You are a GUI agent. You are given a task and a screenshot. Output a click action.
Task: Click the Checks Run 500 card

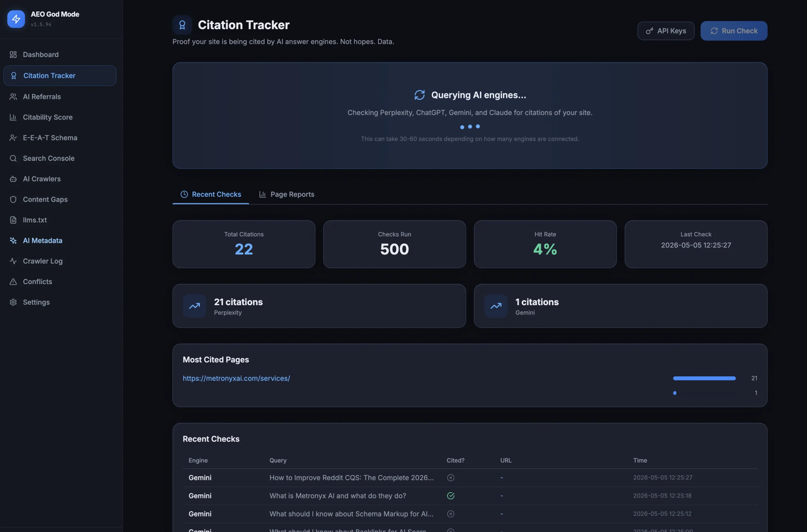pyautogui.click(x=395, y=244)
